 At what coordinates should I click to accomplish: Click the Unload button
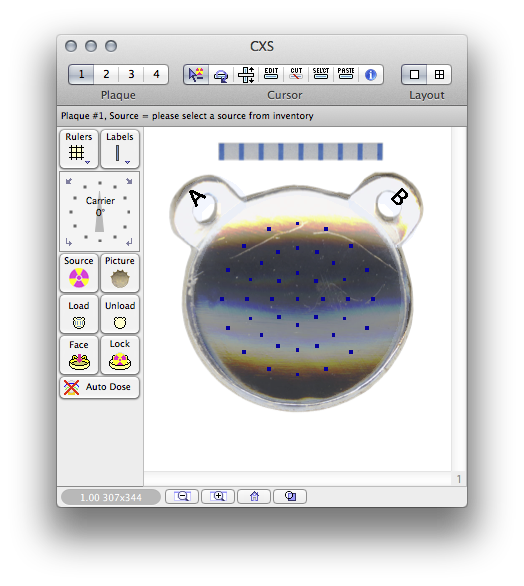pyautogui.click(x=120, y=314)
